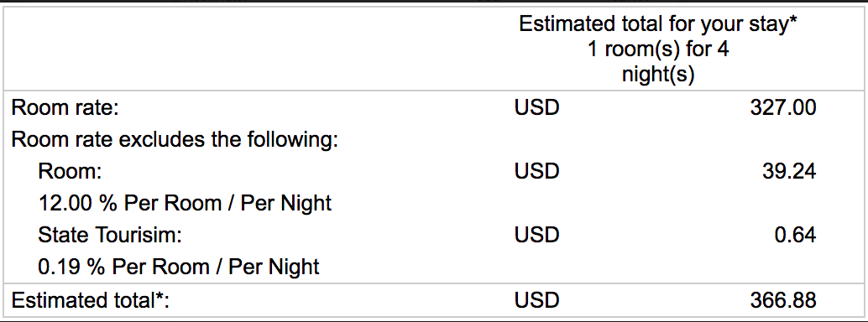Select '0.19 % Per Room / Per Night' text

point(179,267)
